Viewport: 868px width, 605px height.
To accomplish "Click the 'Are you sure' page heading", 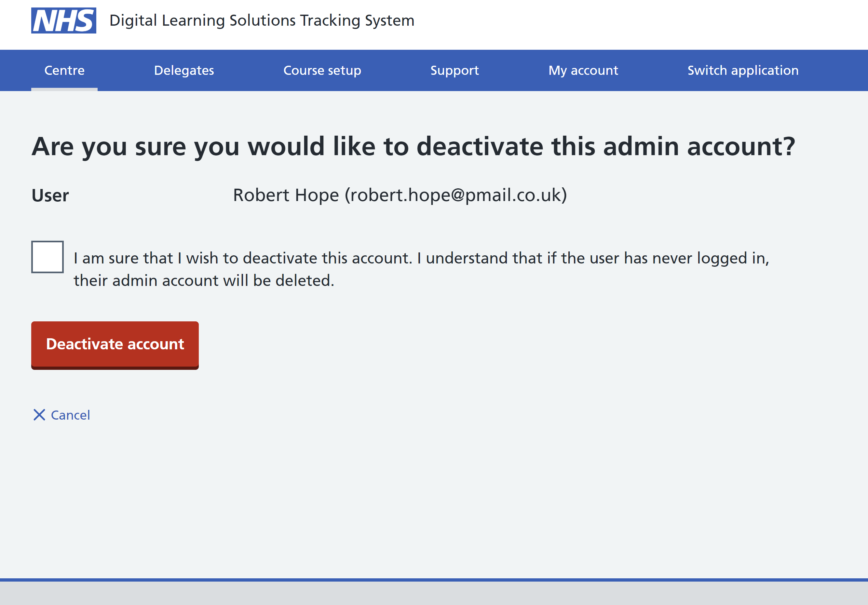I will [x=413, y=146].
